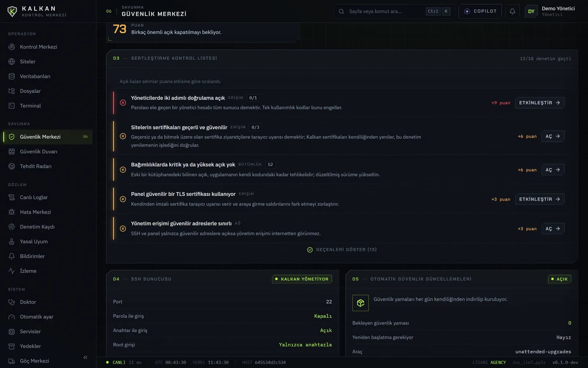Open Bildirimler menu item

coord(48,256)
